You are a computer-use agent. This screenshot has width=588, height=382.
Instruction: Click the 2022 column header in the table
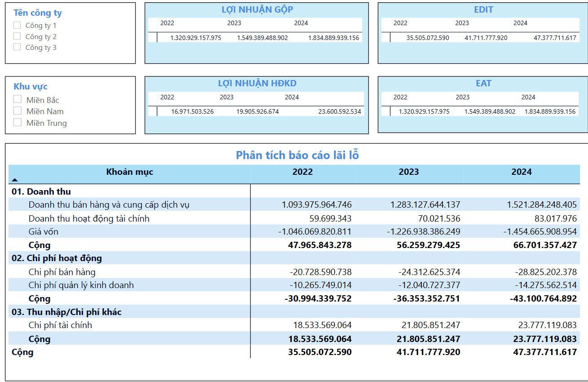coord(303,172)
